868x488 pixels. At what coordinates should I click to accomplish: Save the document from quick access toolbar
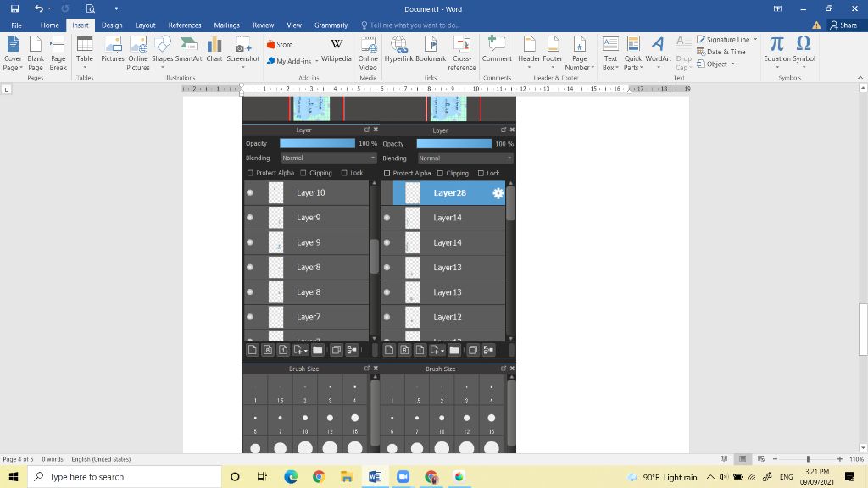click(15, 8)
